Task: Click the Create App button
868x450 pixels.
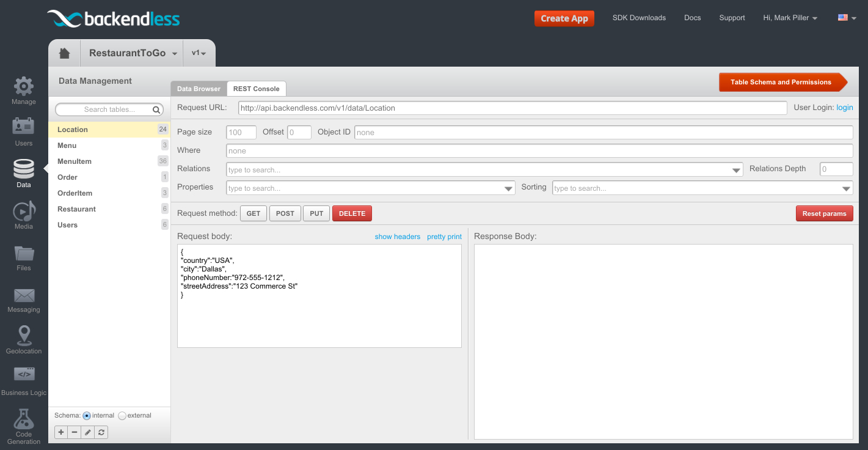Action: 564,18
